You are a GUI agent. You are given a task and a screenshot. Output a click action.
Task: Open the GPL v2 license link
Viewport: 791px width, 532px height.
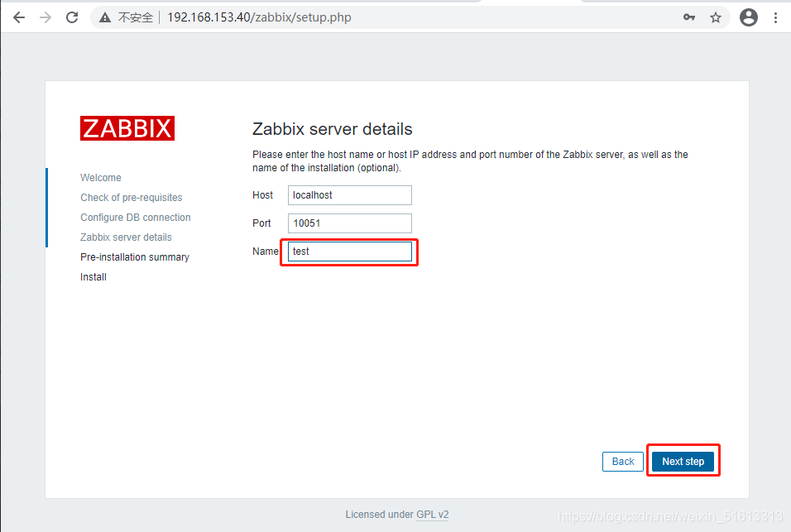click(x=433, y=515)
